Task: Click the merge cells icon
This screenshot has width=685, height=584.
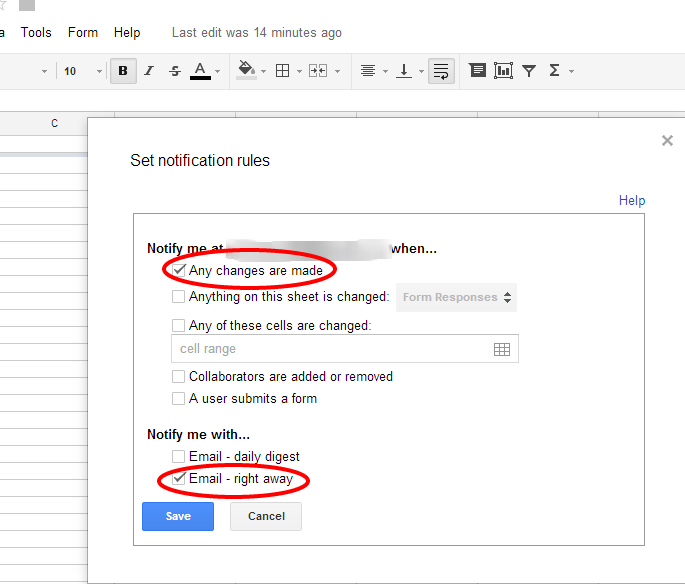Action: (x=318, y=71)
